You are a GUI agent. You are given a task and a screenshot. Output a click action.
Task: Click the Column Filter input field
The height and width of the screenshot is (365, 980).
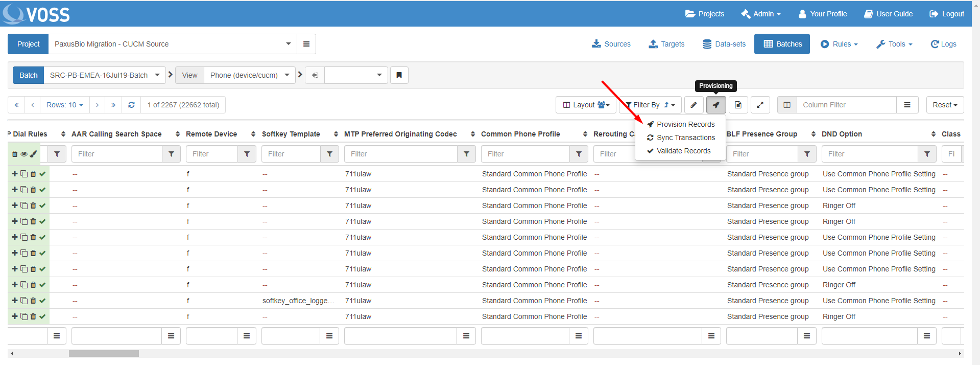pos(846,105)
